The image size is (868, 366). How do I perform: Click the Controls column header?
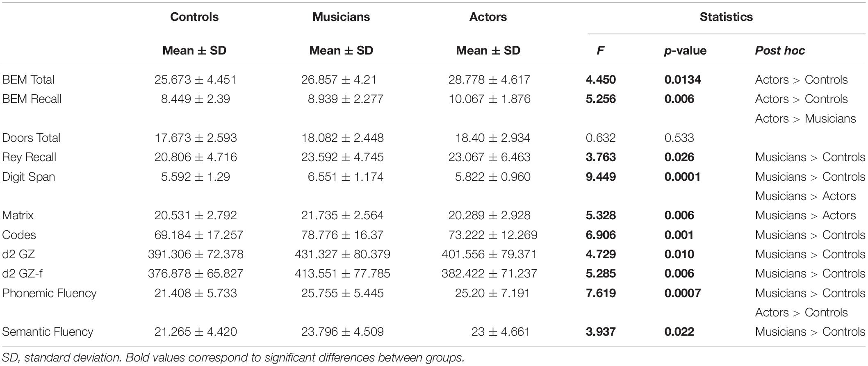194,17
